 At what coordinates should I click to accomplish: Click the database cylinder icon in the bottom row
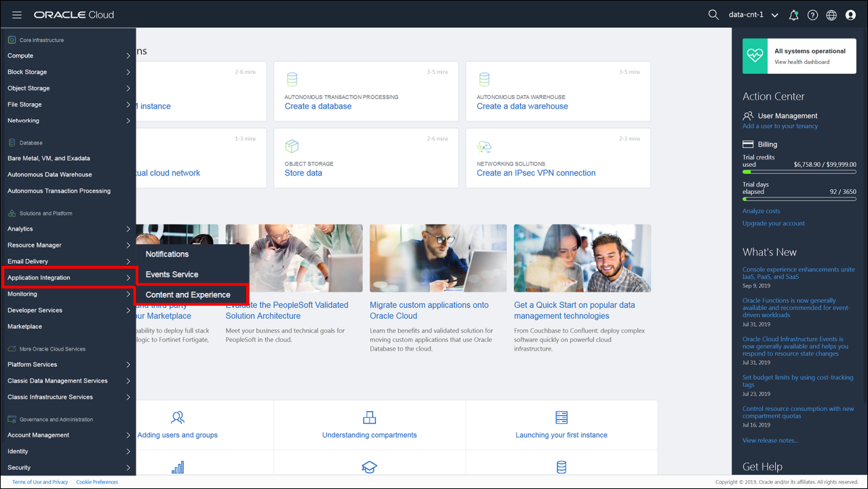point(561,467)
